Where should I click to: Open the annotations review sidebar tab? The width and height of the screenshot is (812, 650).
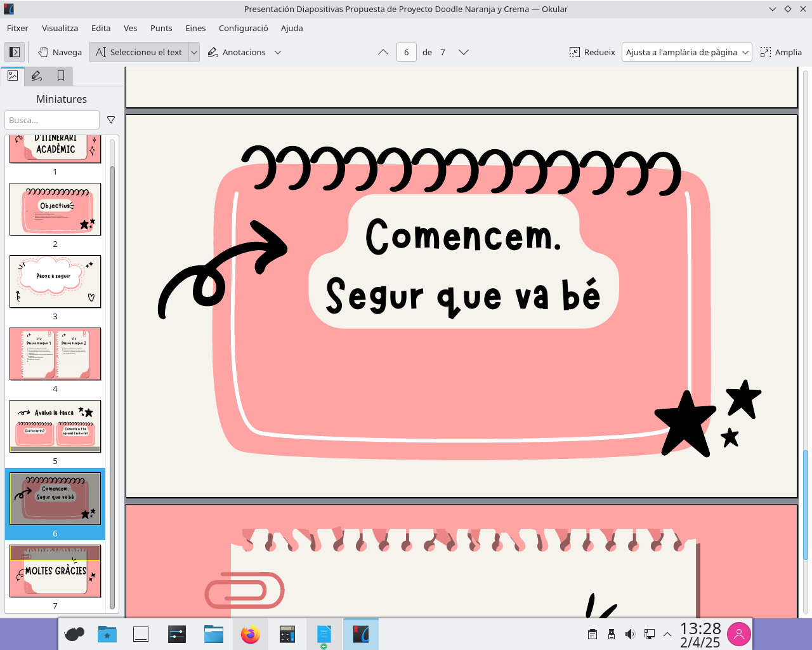click(x=37, y=76)
